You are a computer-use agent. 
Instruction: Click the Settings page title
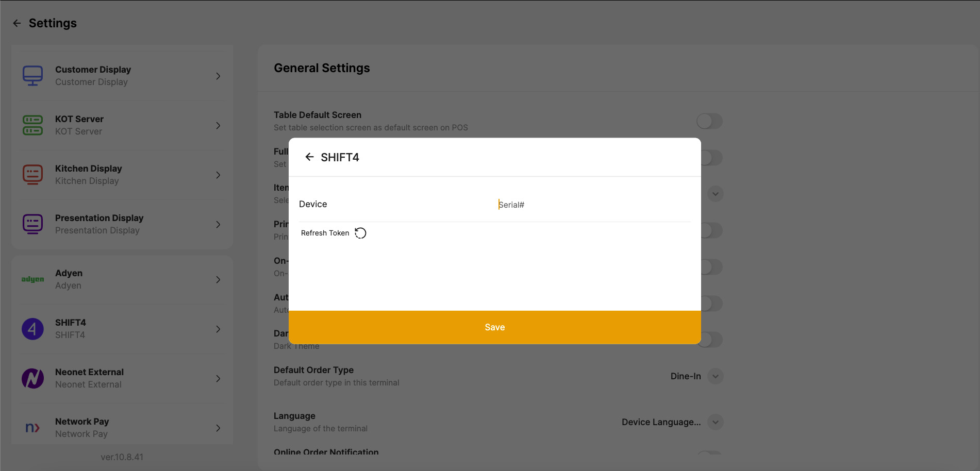click(53, 23)
